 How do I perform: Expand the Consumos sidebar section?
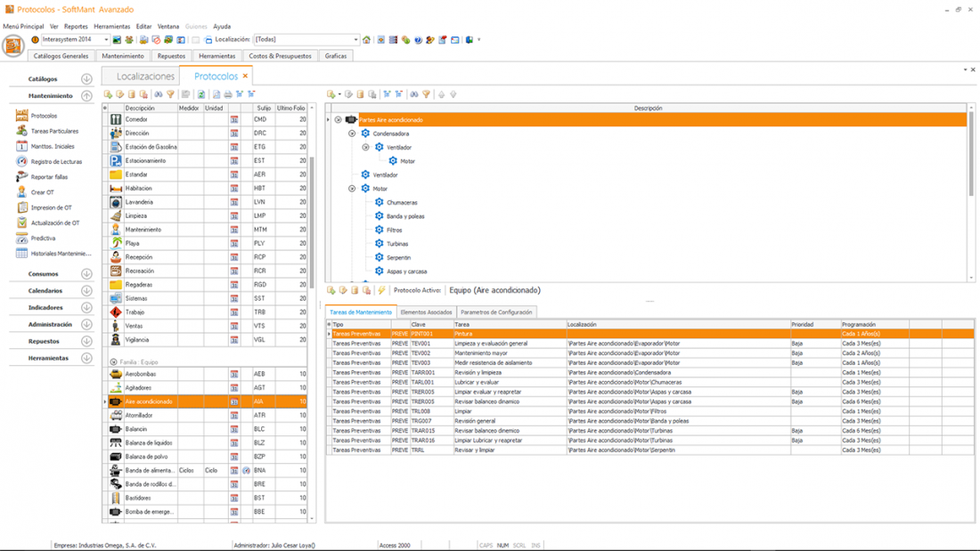86,274
